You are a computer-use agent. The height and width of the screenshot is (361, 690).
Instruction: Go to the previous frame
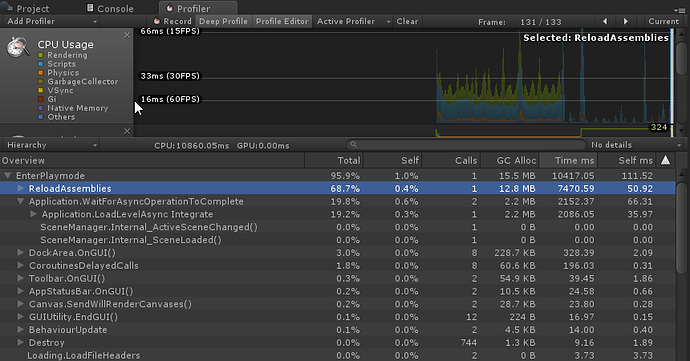coord(605,21)
